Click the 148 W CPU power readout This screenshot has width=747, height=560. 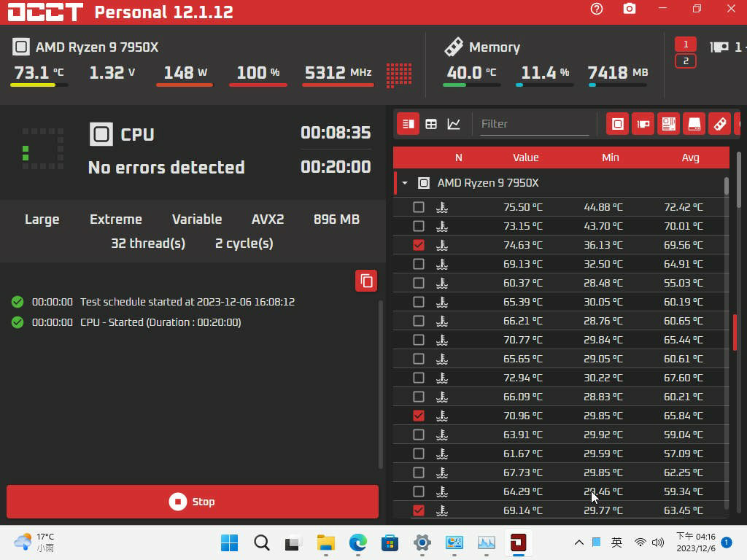point(185,72)
